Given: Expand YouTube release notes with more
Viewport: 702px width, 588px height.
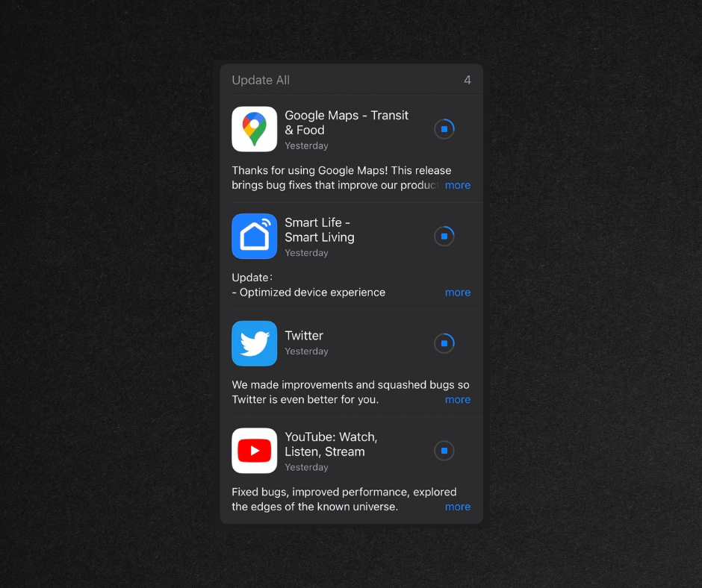Looking at the screenshot, I should [458, 507].
